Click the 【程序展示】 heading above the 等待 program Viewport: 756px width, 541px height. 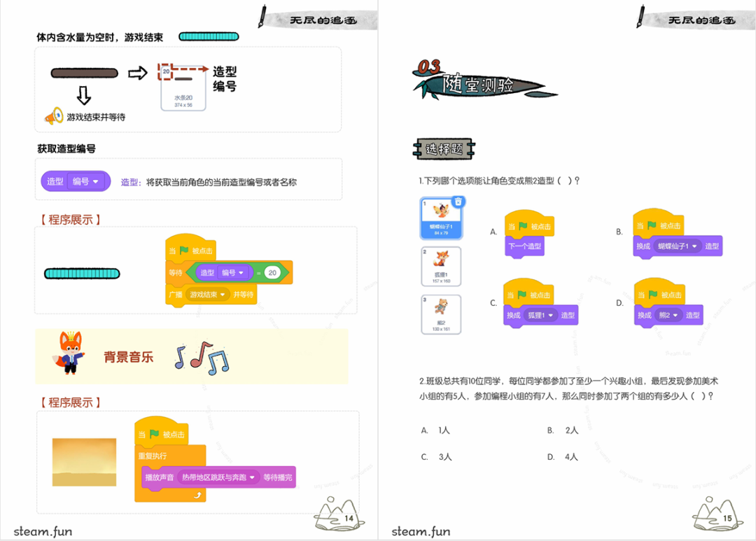pos(71,220)
